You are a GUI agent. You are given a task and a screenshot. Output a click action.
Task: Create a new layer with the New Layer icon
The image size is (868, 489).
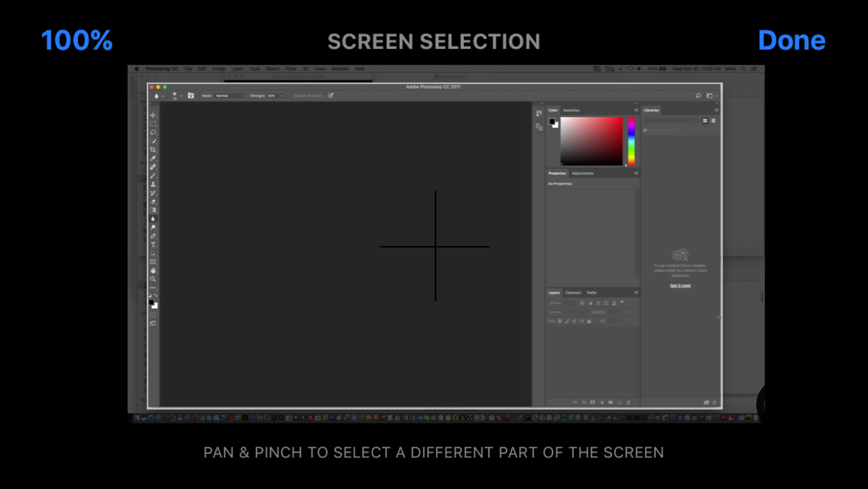[x=620, y=402]
